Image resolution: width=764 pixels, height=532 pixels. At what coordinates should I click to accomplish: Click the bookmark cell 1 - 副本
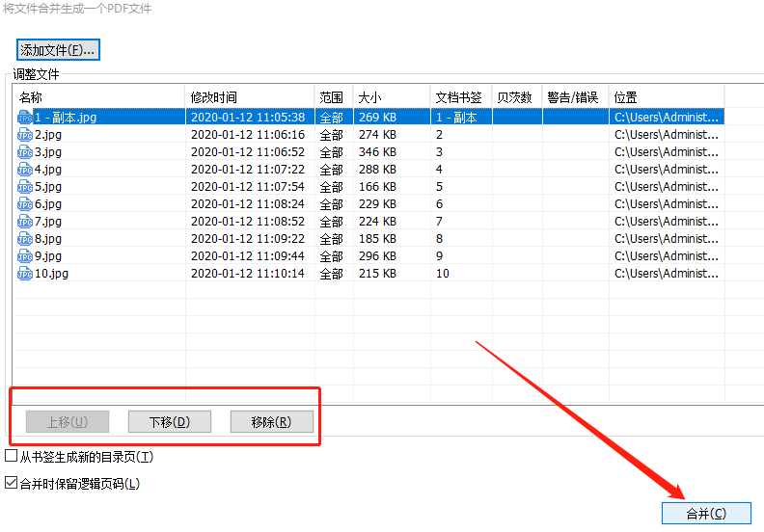(x=456, y=118)
